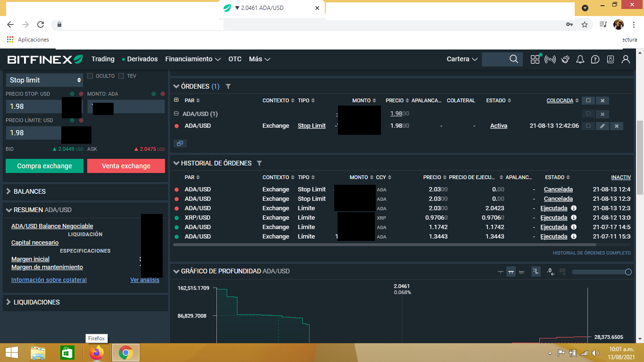
Task: Open the Historial de órdenes completo link
Action: (591, 253)
